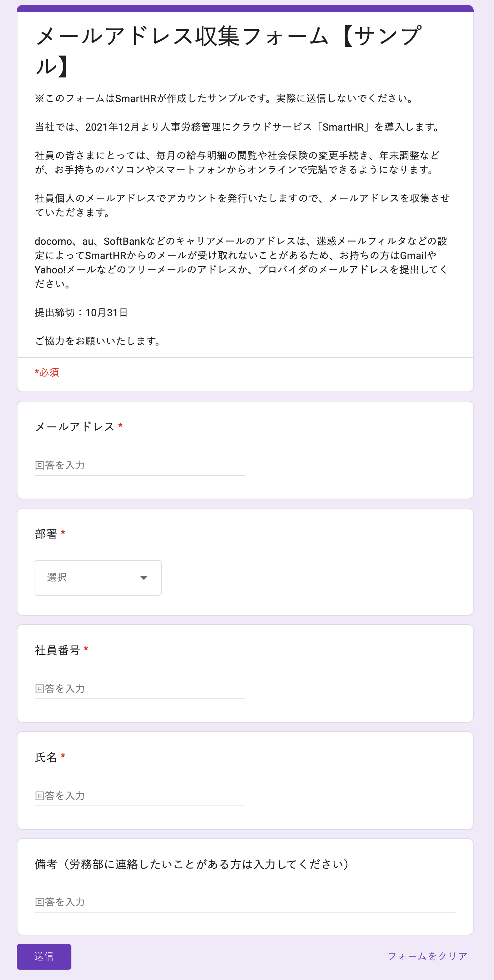The image size is (494, 980).
Task: Type area for 備考 remarks field
Action: (x=245, y=902)
